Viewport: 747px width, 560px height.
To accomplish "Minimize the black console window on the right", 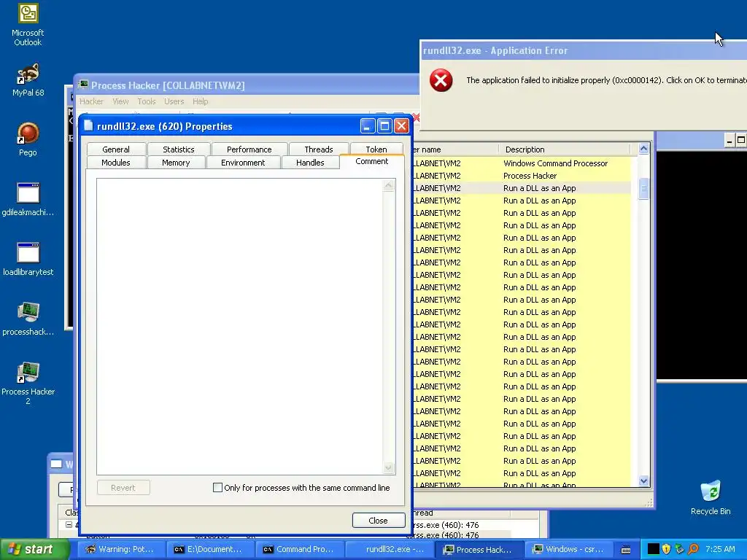I will 729,140.
